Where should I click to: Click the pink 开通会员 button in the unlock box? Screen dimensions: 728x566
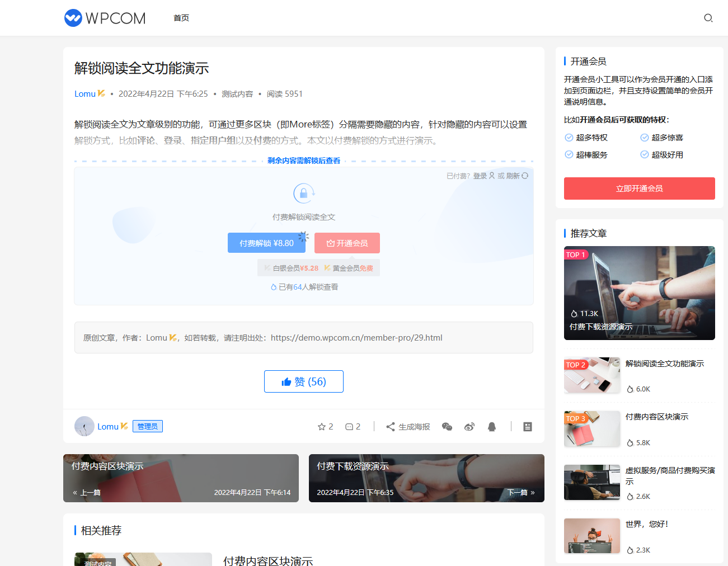[x=347, y=243]
